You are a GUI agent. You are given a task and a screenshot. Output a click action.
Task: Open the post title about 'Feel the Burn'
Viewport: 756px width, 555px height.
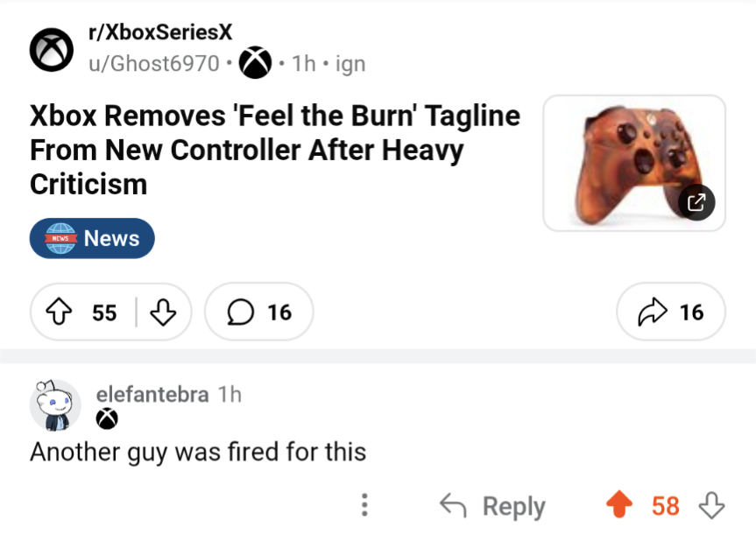point(275,150)
